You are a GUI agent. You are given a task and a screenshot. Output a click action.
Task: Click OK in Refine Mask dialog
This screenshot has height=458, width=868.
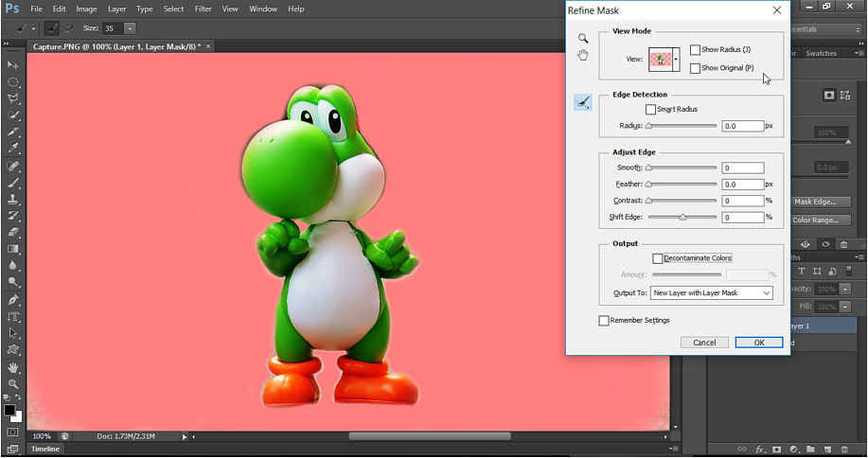click(759, 343)
